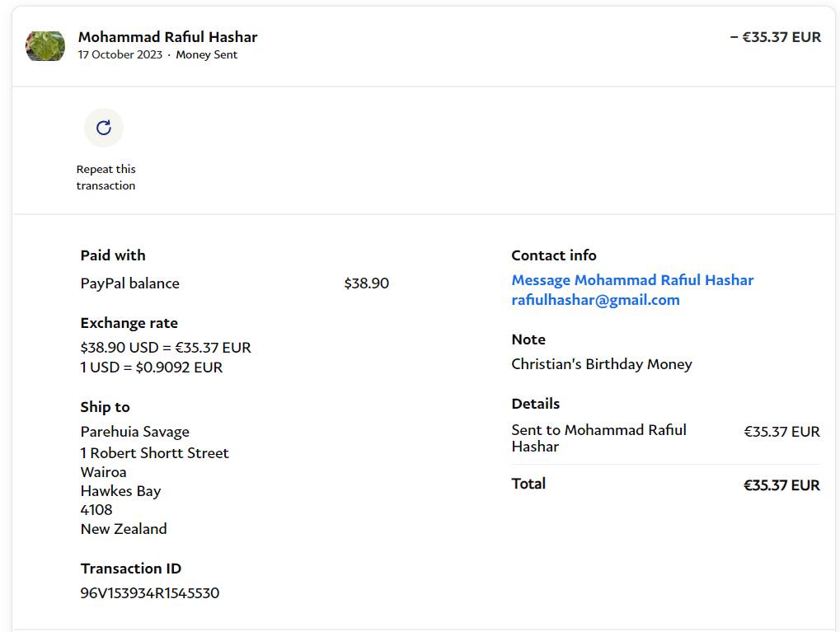Viewport: 840px width, 632px height.
Task: Click Mohammad Rafiul Hashar's profile picture
Action: (x=45, y=46)
